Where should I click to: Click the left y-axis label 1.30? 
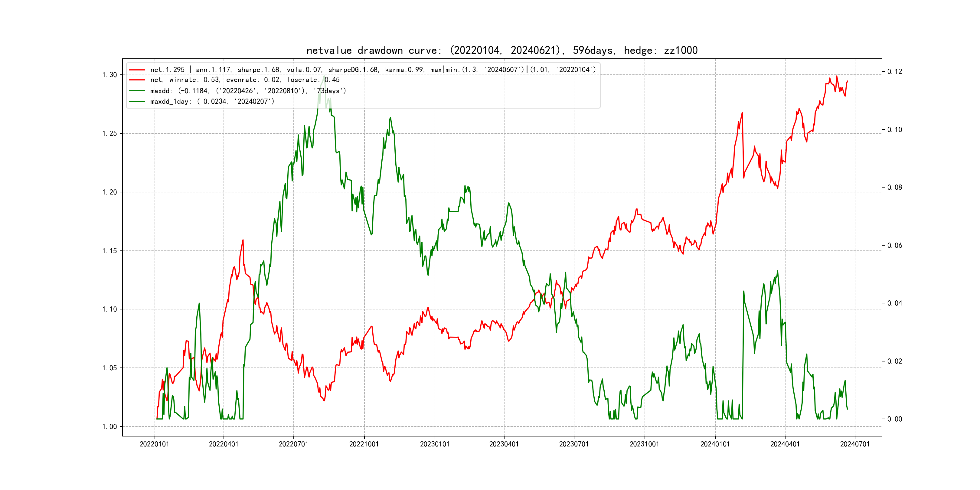click(x=109, y=75)
